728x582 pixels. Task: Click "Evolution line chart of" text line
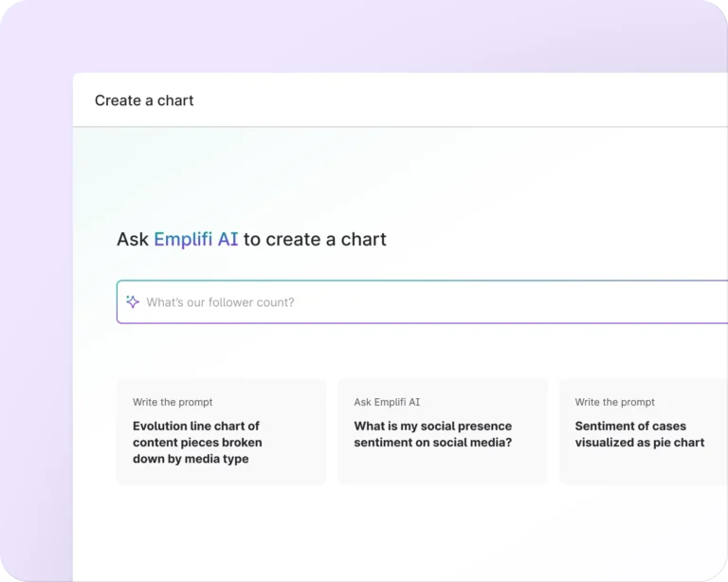196,426
